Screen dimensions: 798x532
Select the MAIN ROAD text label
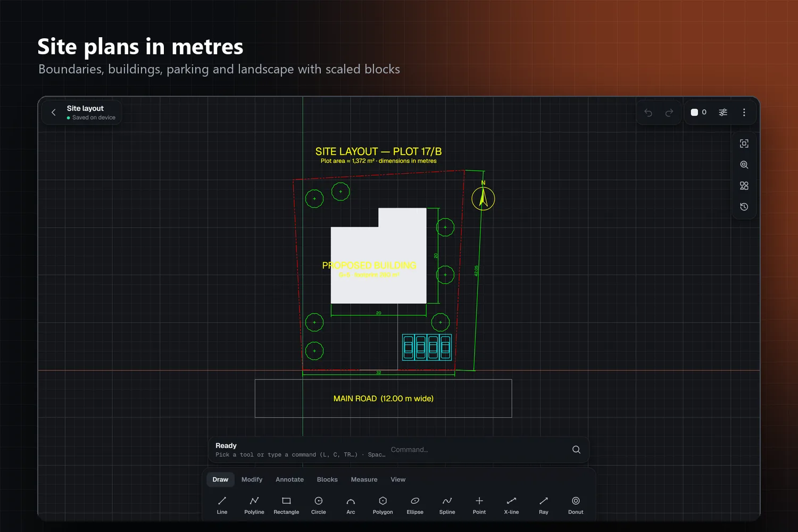click(x=384, y=398)
